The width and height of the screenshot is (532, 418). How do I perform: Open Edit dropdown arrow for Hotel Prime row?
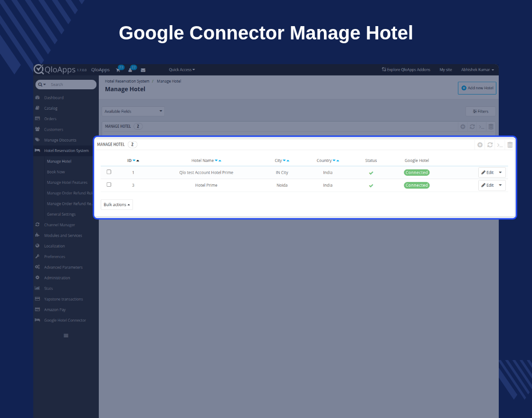point(501,185)
